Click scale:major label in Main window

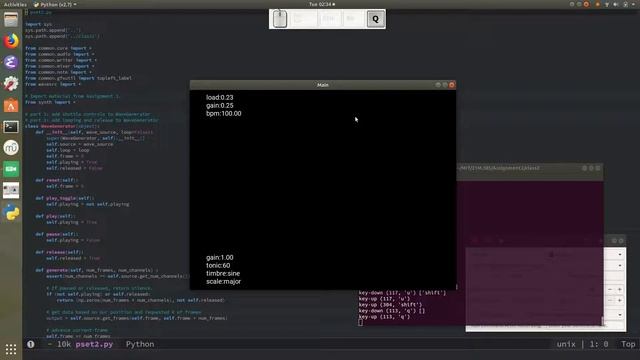223,282
